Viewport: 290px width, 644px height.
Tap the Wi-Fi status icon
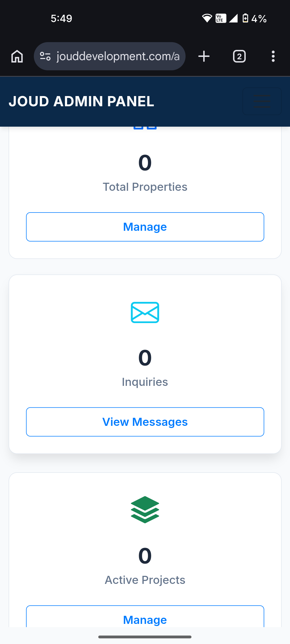coord(207,18)
